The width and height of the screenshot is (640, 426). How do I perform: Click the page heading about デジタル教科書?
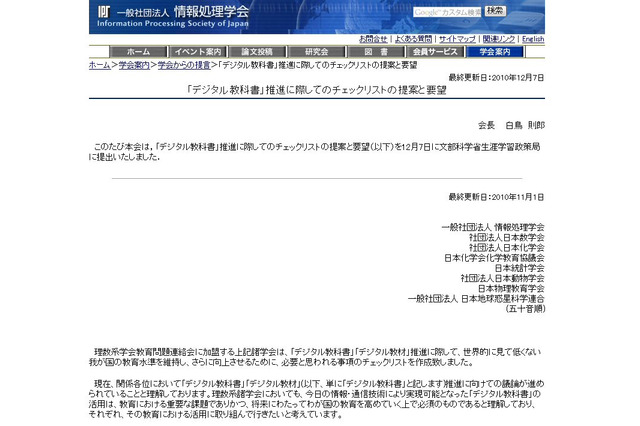pos(318,90)
